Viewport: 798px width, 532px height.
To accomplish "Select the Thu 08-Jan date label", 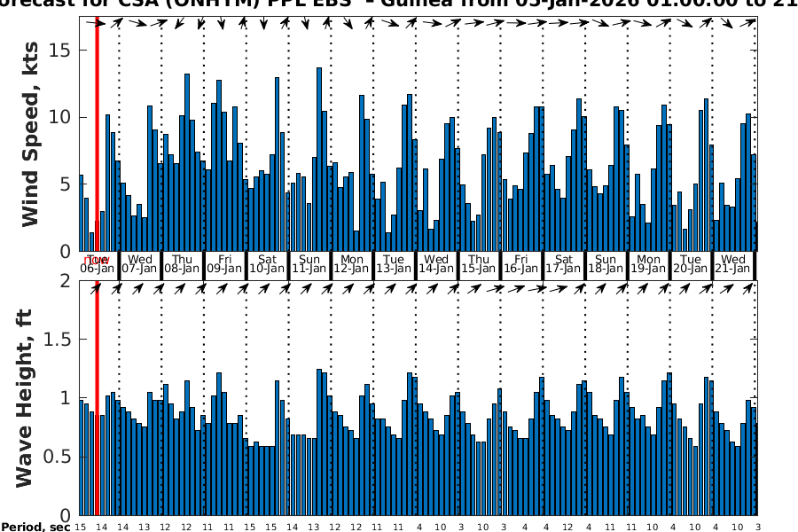I will (182, 264).
